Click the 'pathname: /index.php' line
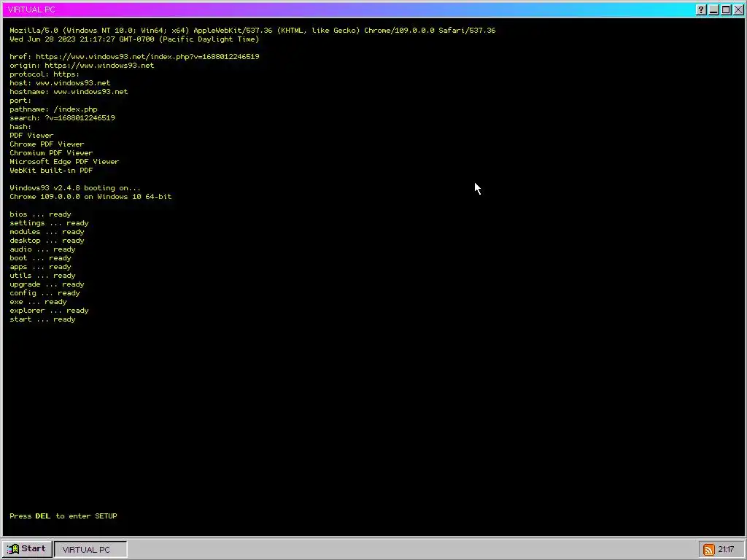The image size is (747, 560). tap(53, 109)
